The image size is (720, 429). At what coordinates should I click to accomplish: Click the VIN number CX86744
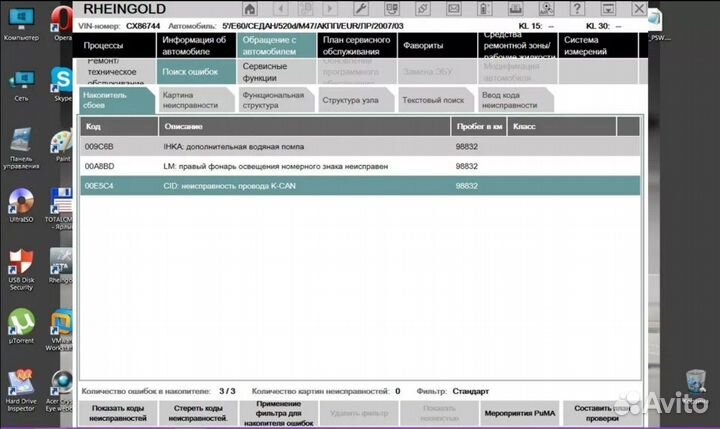(143, 26)
